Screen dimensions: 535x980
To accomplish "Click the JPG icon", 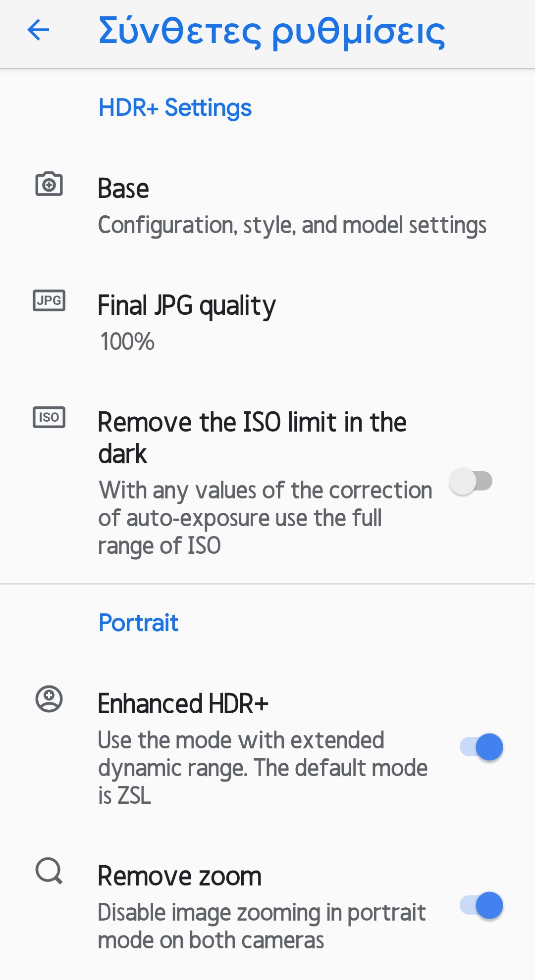I will tap(49, 300).
